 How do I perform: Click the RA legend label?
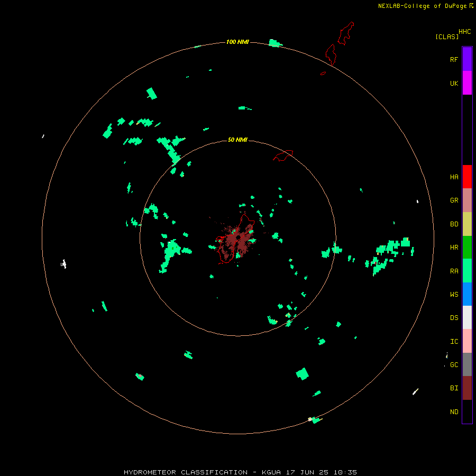(x=454, y=271)
